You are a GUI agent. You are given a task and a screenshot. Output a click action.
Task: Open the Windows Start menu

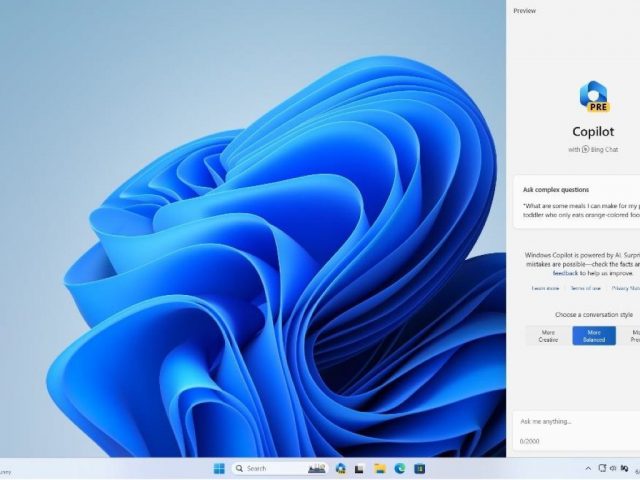point(219,469)
